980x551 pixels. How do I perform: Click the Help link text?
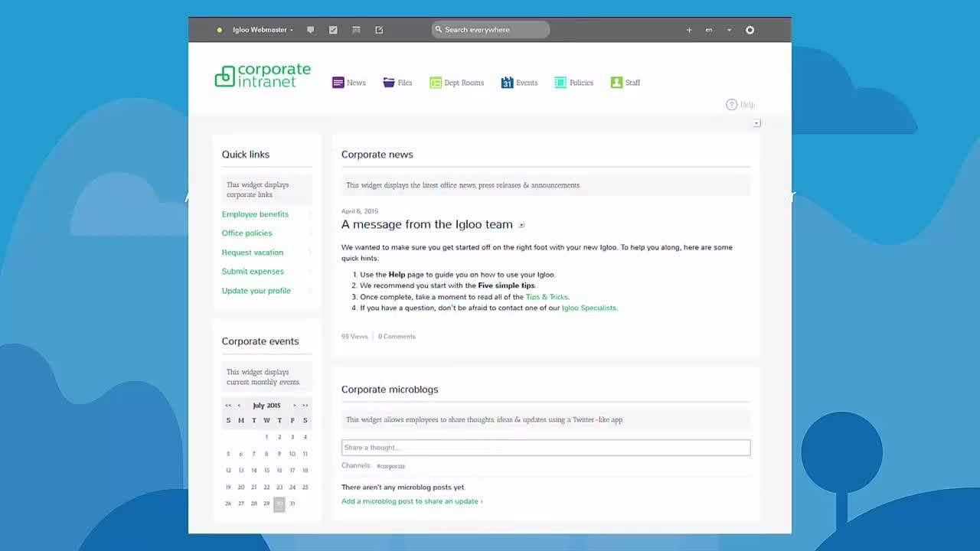click(747, 105)
